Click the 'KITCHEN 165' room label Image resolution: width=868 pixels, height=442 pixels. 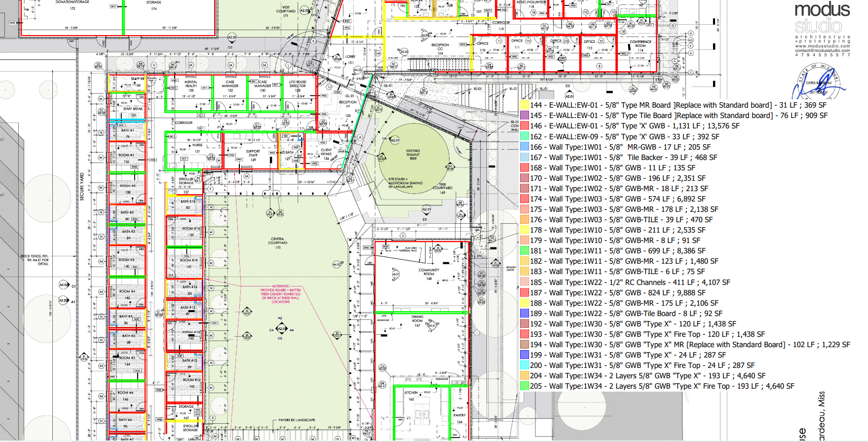(x=411, y=396)
